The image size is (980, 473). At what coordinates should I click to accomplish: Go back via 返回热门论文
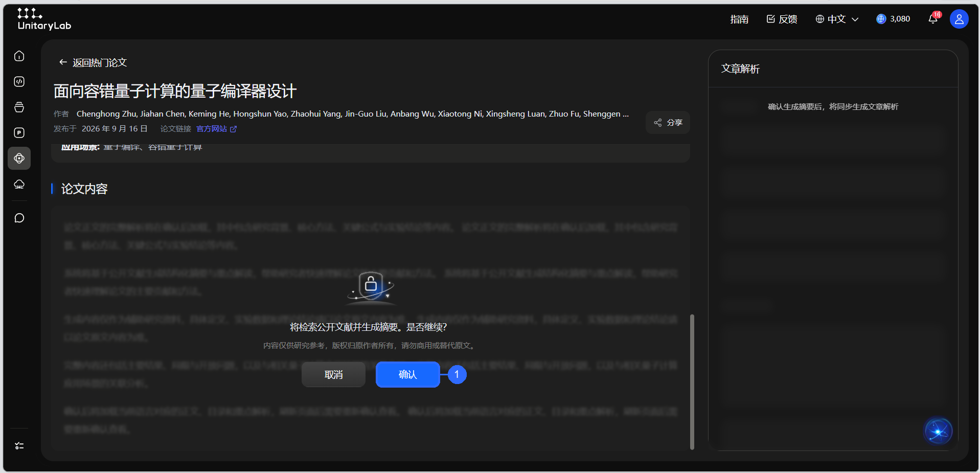coord(93,62)
